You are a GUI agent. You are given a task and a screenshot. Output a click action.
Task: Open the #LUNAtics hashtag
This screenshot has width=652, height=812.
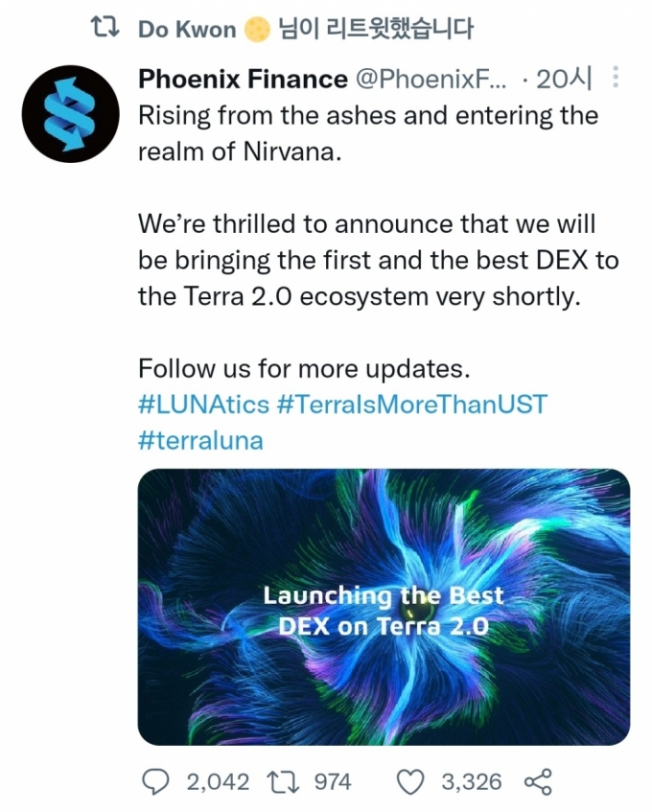click(x=203, y=405)
